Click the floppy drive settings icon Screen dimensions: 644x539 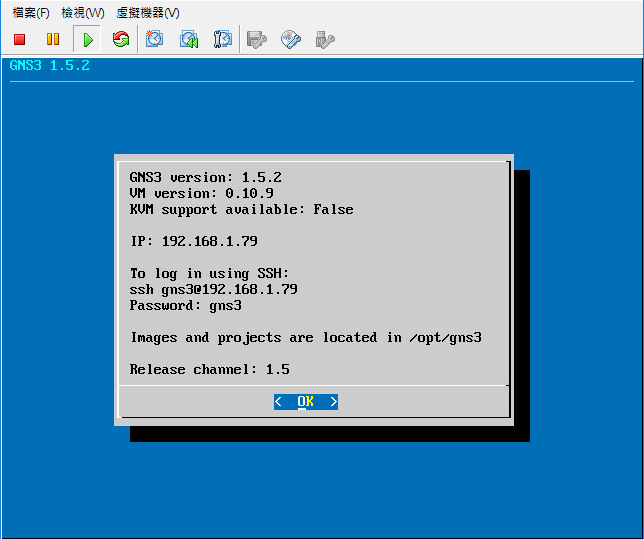pyautogui.click(x=257, y=39)
